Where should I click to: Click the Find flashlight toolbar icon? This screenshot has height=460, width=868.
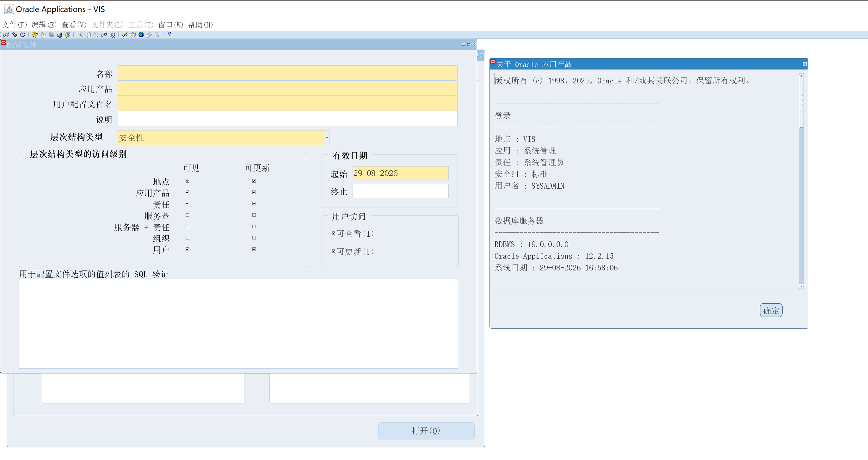pyautogui.click(x=15, y=35)
